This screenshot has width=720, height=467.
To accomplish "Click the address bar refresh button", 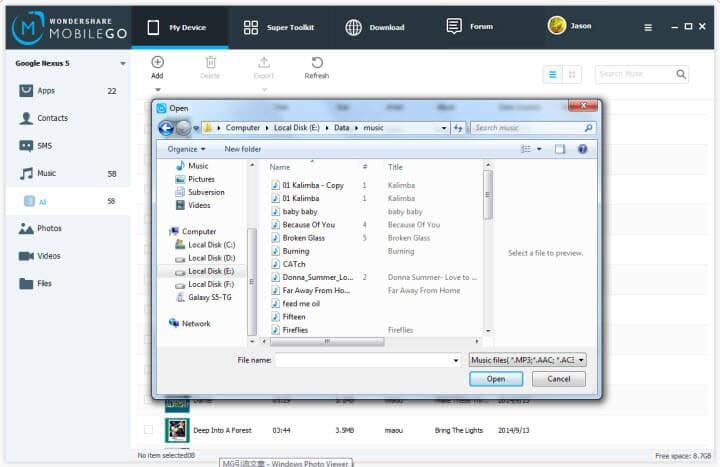I will (x=458, y=128).
